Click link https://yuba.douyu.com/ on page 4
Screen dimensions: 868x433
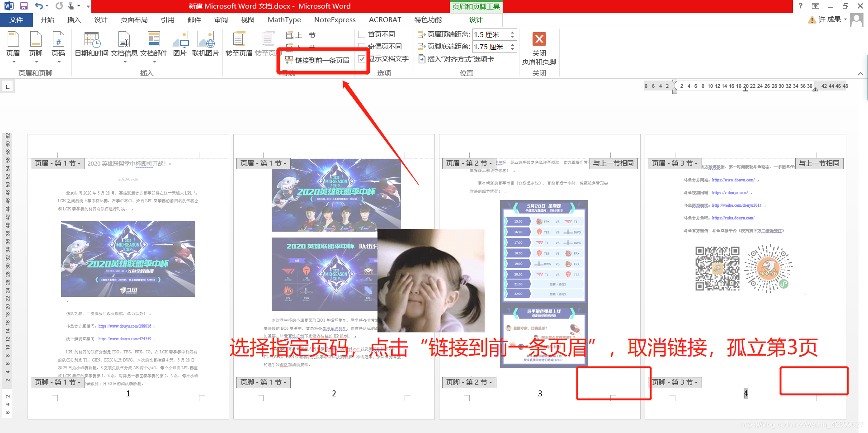pyautogui.click(x=733, y=218)
